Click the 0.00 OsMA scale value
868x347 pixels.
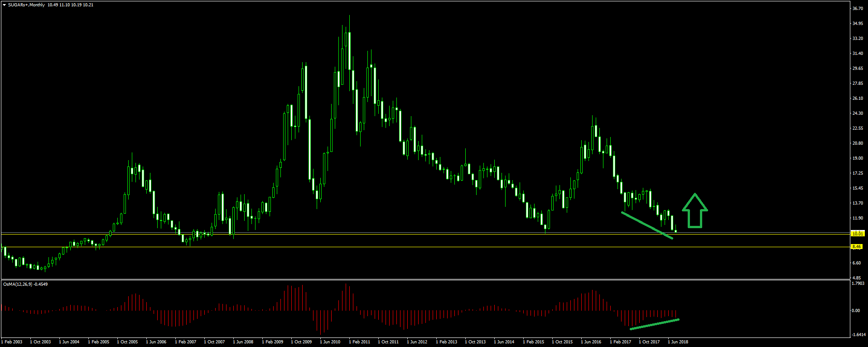(x=856, y=311)
